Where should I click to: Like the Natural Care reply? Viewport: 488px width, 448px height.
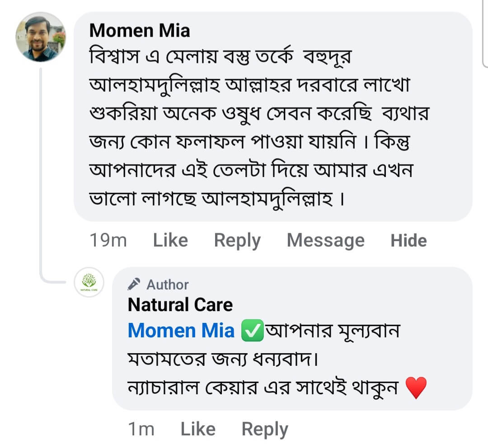[x=198, y=429]
